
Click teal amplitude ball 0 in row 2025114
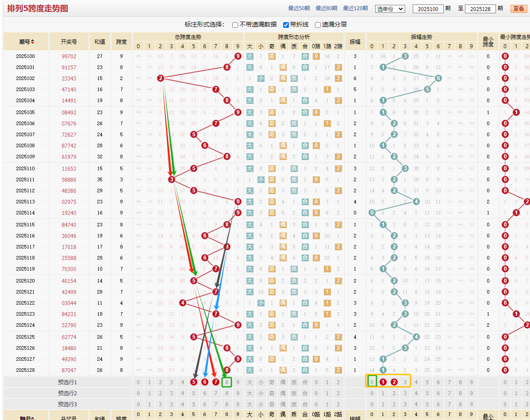372,213
